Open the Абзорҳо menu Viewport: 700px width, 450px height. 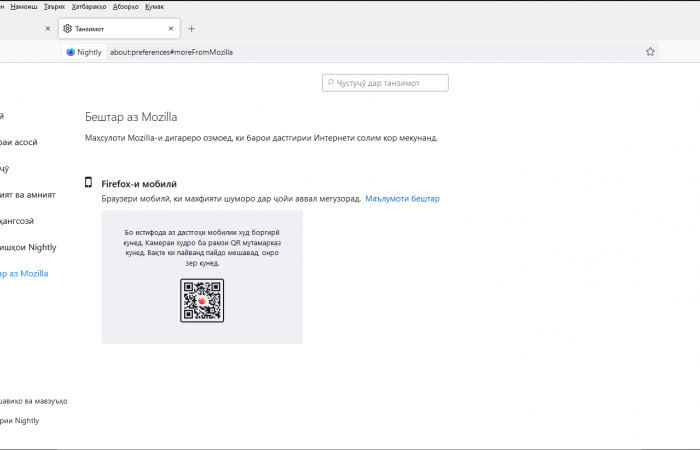(x=125, y=7)
